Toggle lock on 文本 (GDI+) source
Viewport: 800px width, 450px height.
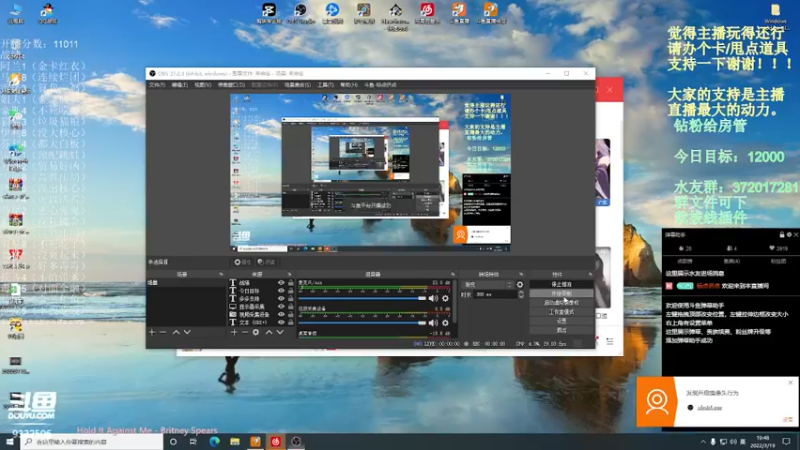click(x=290, y=322)
